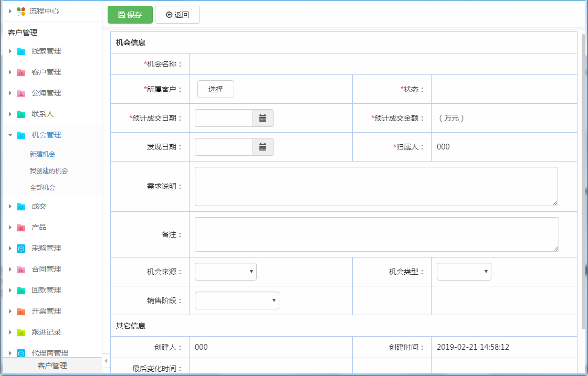Click the 公海管理 folder icon

pyautogui.click(x=21, y=93)
